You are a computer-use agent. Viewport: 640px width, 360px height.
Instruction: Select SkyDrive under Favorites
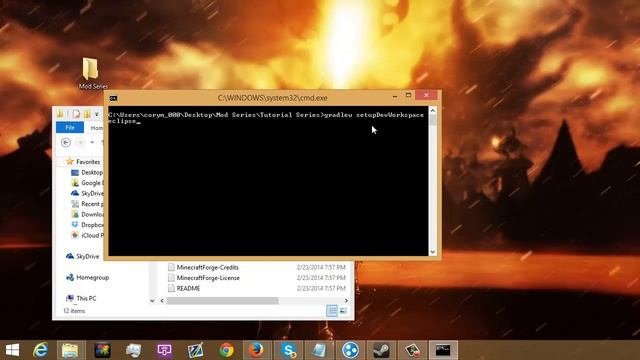click(x=87, y=193)
